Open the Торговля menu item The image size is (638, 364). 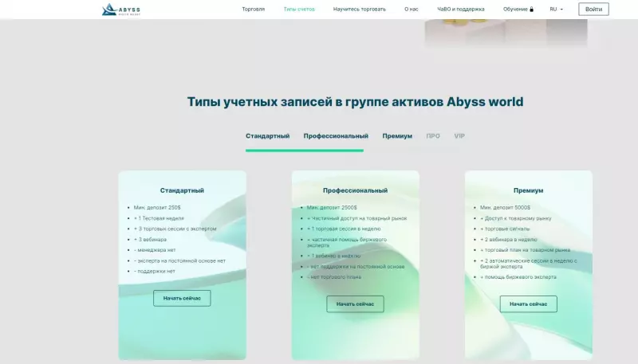tap(253, 9)
